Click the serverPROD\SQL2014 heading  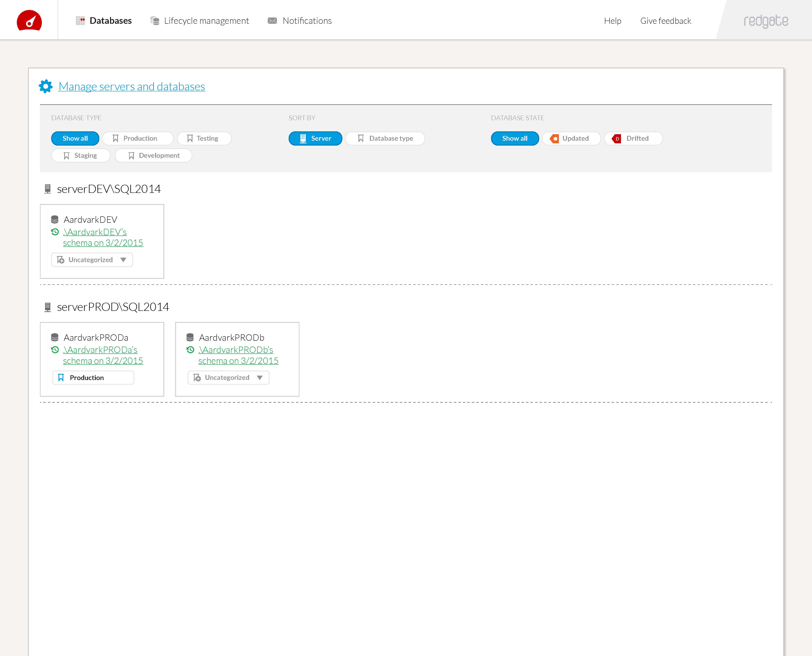[x=113, y=307]
